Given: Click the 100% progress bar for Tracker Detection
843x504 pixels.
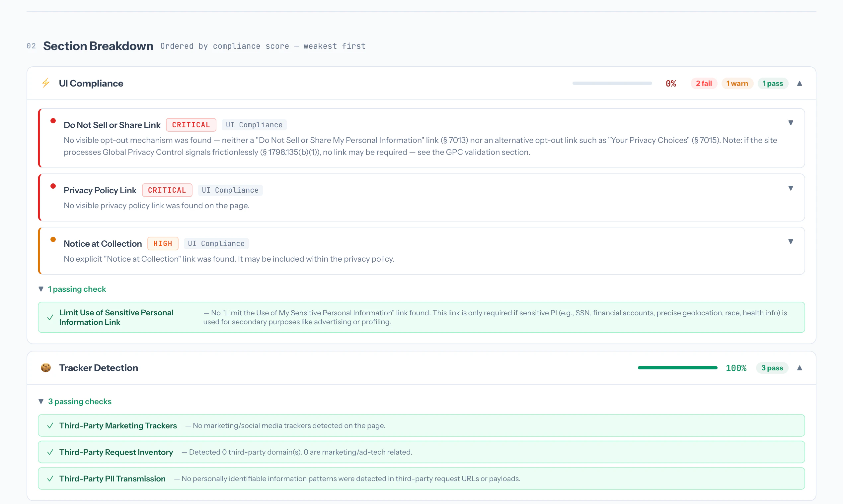Looking at the screenshot, I should pyautogui.click(x=677, y=367).
